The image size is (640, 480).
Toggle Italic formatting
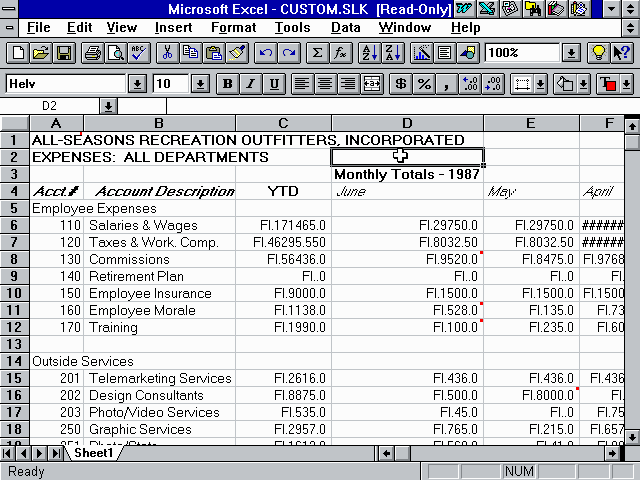coord(249,84)
